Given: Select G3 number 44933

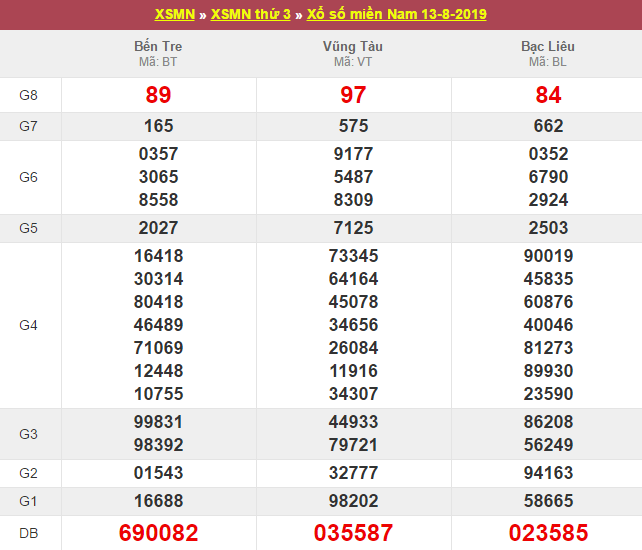Looking at the screenshot, I should point(353,422).
